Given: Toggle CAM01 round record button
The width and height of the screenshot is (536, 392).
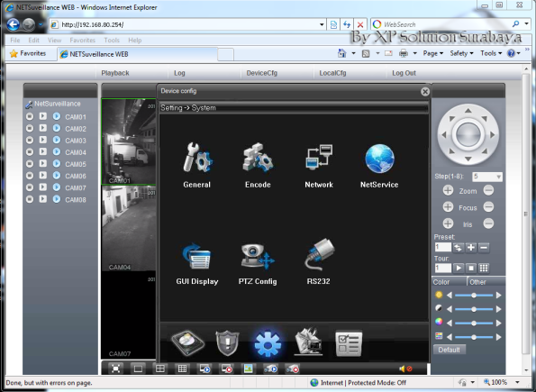Looking at the screenshot, I should [30, 116].
